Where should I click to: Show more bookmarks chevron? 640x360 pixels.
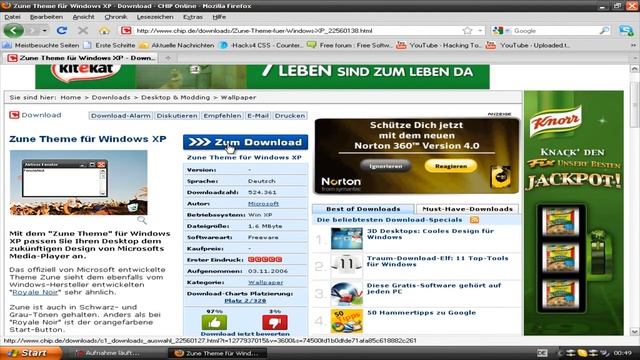633,45
